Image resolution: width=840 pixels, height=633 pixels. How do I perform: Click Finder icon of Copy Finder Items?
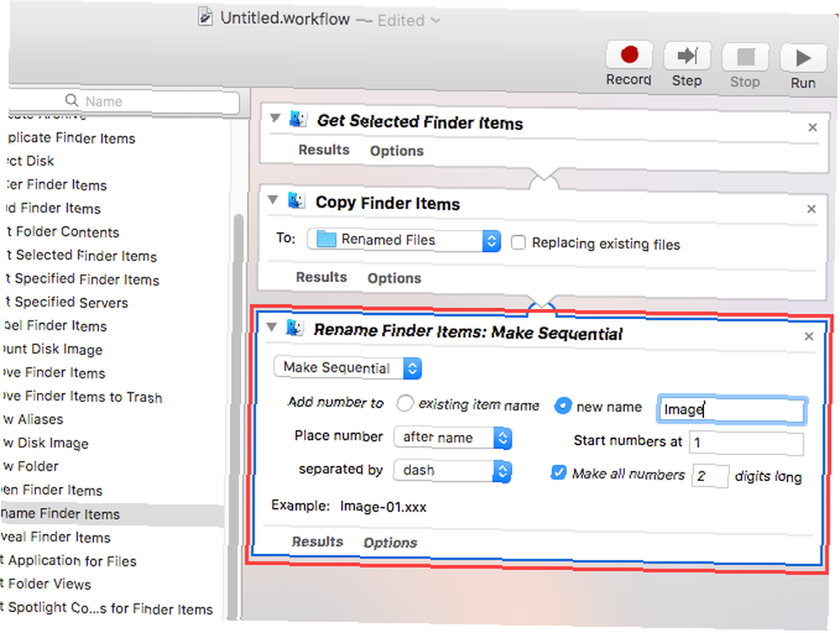[297, 201]
